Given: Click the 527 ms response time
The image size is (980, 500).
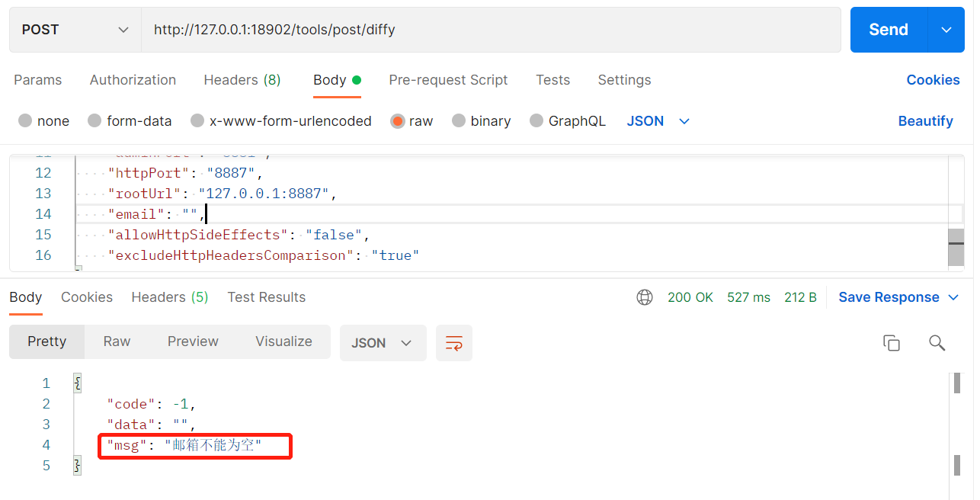Looking at the screenshot, I should (748, 297).
